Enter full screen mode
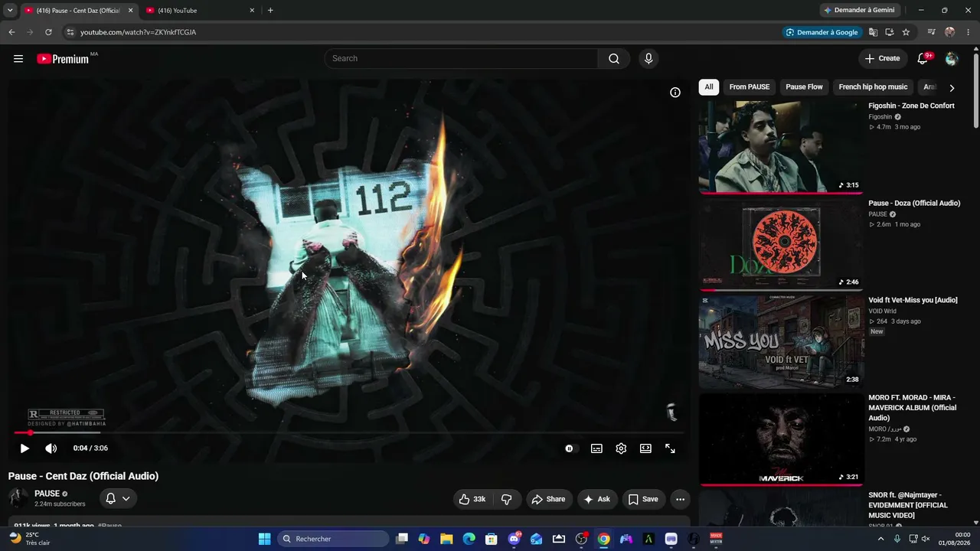 click(670, 448)
